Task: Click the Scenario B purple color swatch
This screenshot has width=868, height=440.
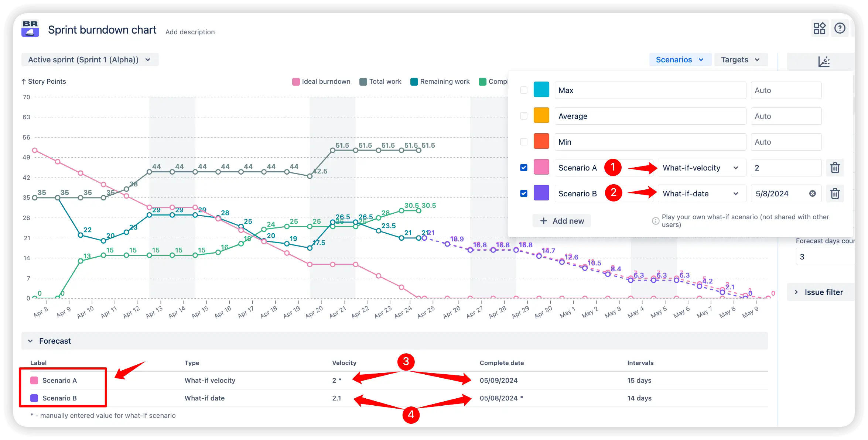Action: (x=541, y=193)
